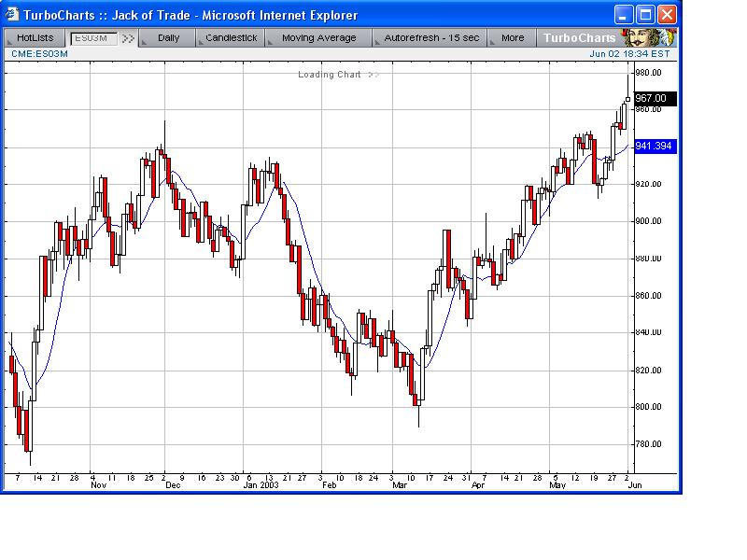
Task: Click the TurboCharts logo text
Action: pos(579,38)
